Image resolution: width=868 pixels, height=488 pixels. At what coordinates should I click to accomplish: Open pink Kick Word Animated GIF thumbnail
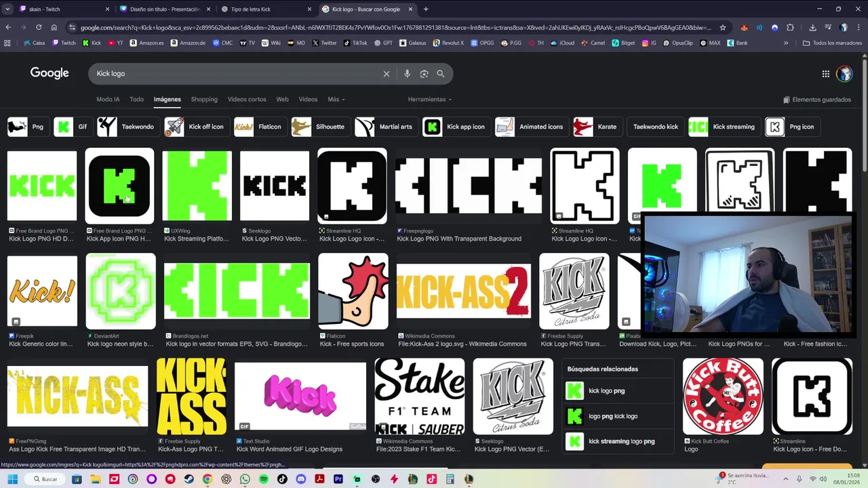[x=300, y=396]
